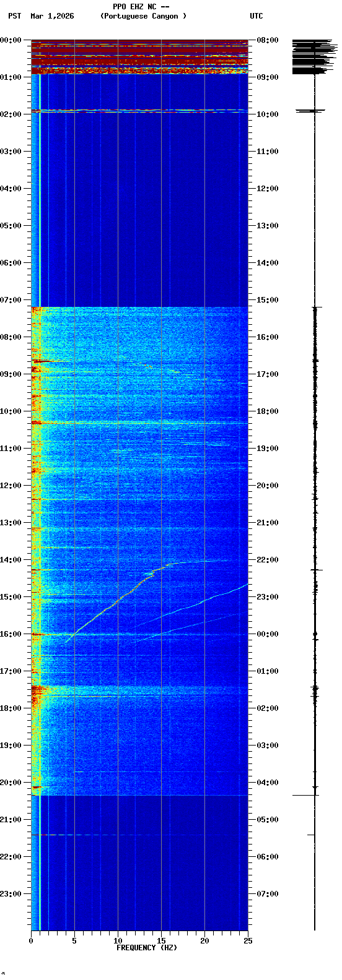Click the 'PPO EHZ NC --' station title
The height and width of the screenshot is (980, 342).
coord(141,7)
